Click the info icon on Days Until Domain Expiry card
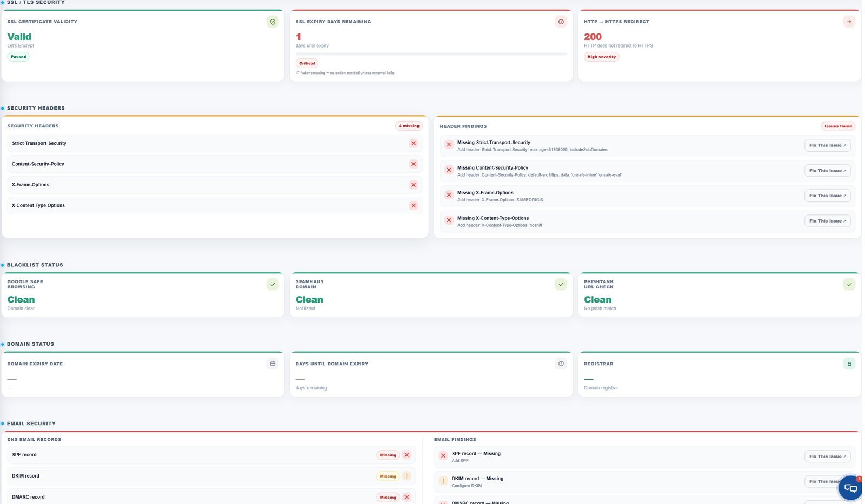Viewport: 865px width, 504px height. (561, 364)
